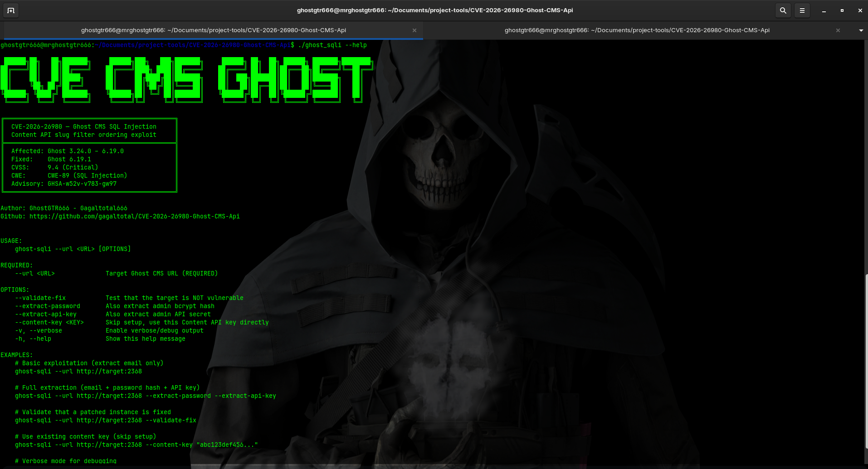Click '# Verbose mode for debugging' comment
Viewport: 868px width, 469px height.
(66, 461)
